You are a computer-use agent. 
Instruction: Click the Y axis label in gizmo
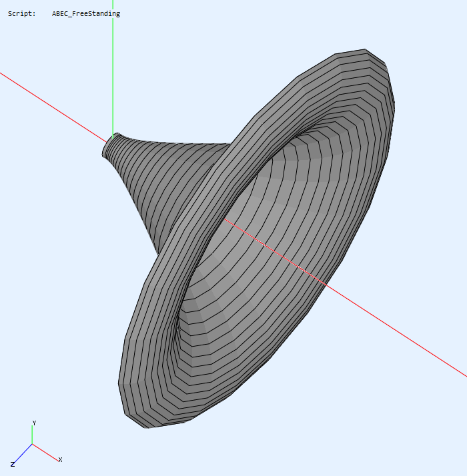[x=34, y=423]
